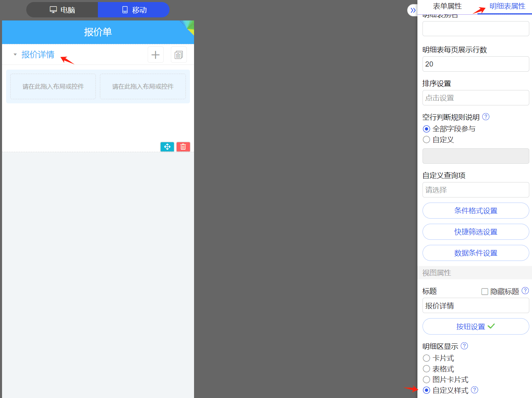Viewport: 532px width, 398px height.
Task: Switch to 移动 mobile view
Action: pos(134,10)
